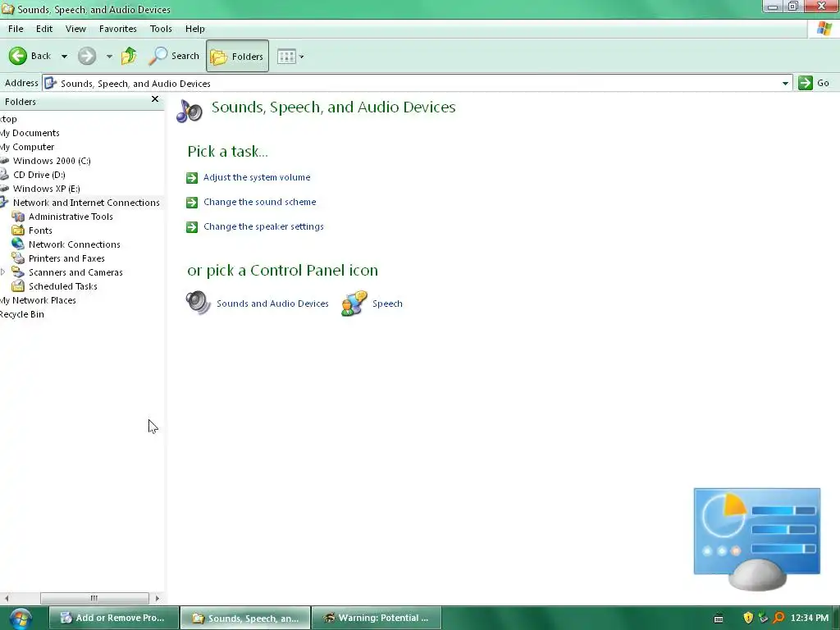Viewport: 840px width, 630px height.
Task: Click the Sounds, Speech taskbar button
Action: pyautogui.click(x=245, y=618)
